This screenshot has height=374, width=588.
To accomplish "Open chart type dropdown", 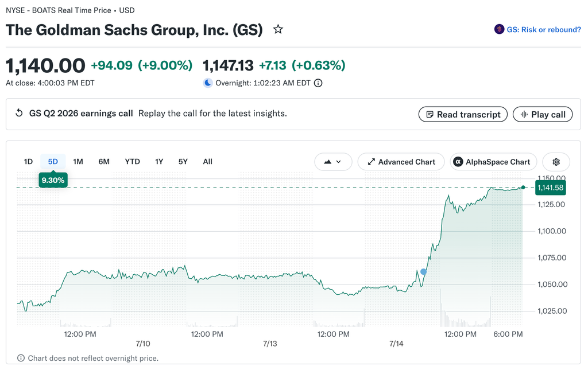I will coord(333,162).
